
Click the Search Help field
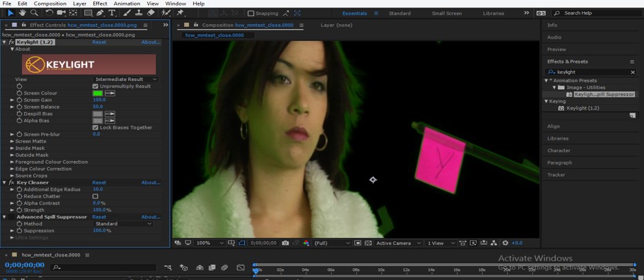click(x=596, y=13)
